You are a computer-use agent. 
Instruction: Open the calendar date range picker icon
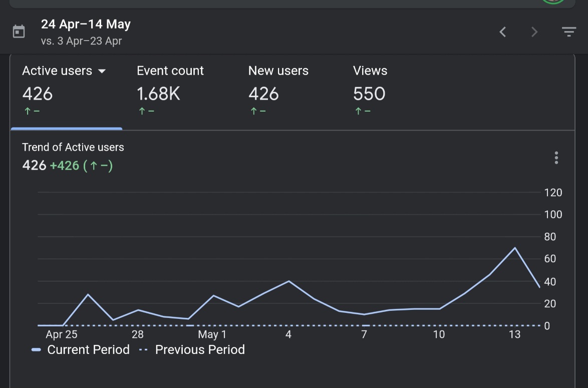coord(19,32)
